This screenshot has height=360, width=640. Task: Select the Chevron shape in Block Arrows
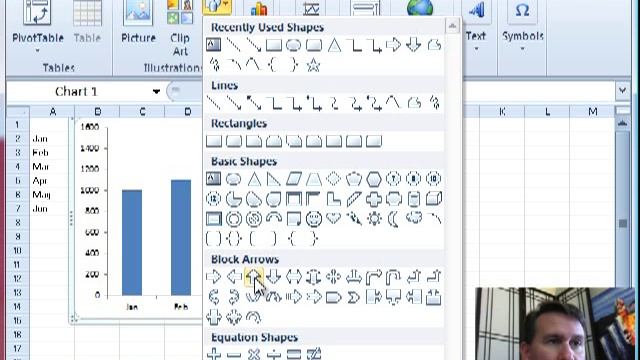tap(353, 297)
